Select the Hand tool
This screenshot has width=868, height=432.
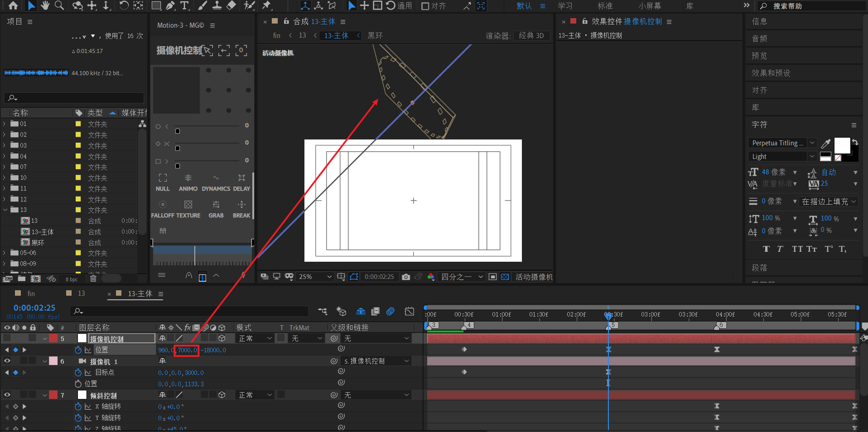pyautogui.click(x=45, y=5)
